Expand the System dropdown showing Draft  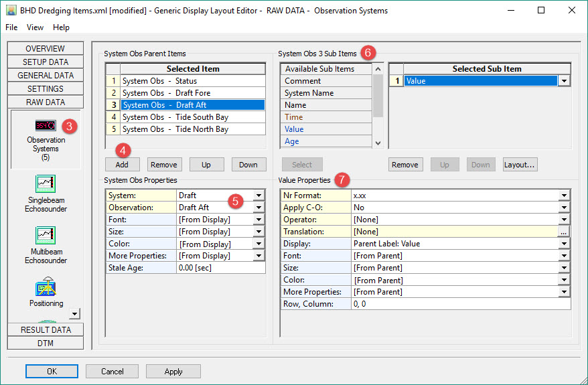(x=259, y=196)
